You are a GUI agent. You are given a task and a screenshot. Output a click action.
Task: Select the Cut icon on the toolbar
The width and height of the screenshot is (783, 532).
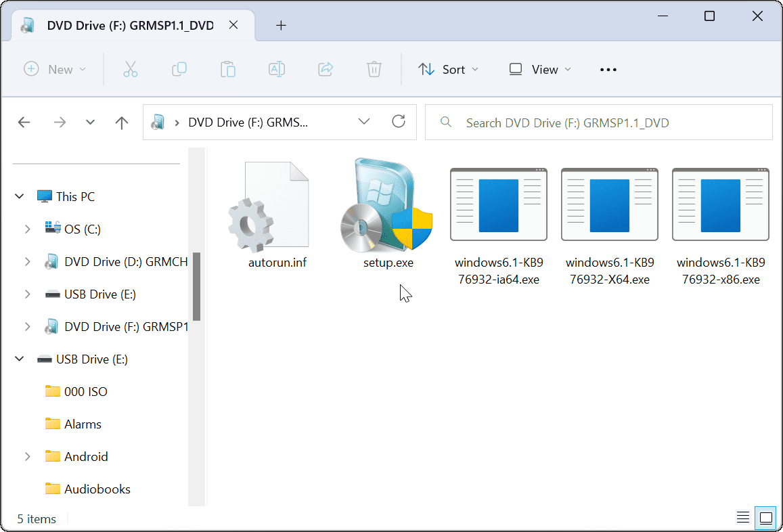[130, 69]
